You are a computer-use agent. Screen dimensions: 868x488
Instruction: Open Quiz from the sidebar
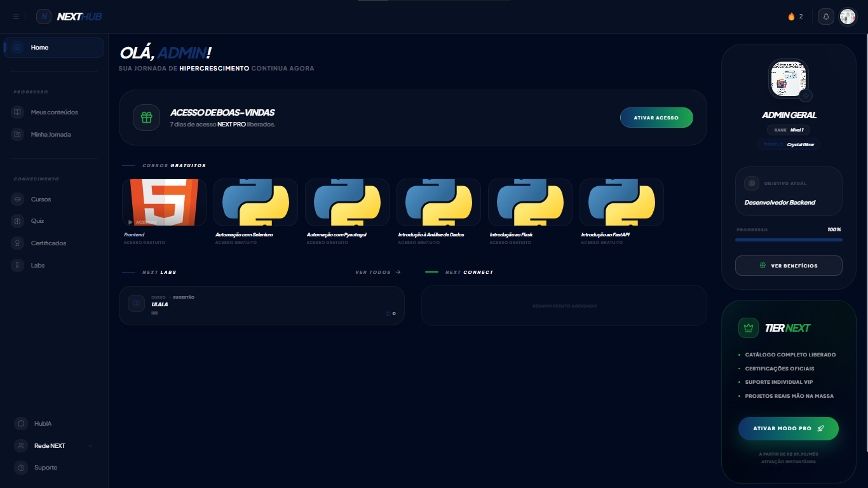pyautogui.click(x=37, y=221)
